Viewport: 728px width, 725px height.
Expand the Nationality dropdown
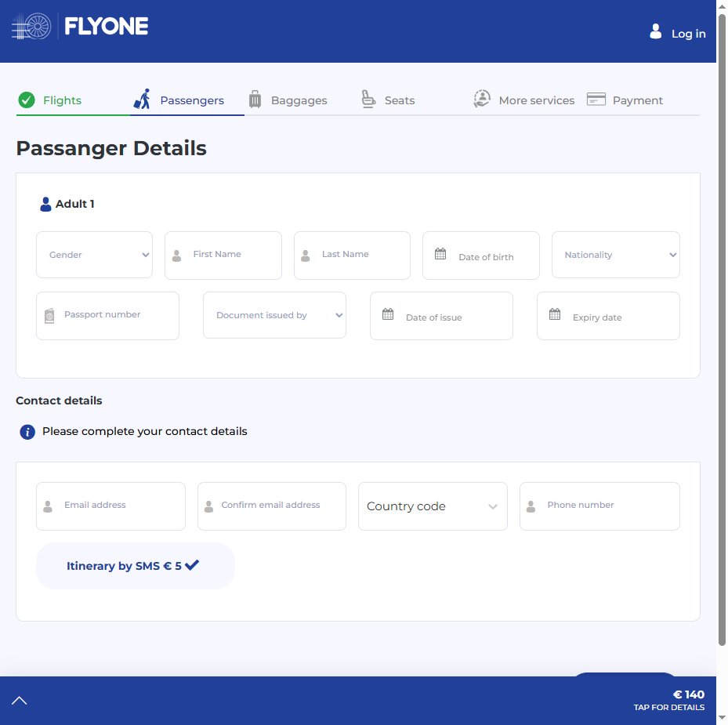[616, 255]
